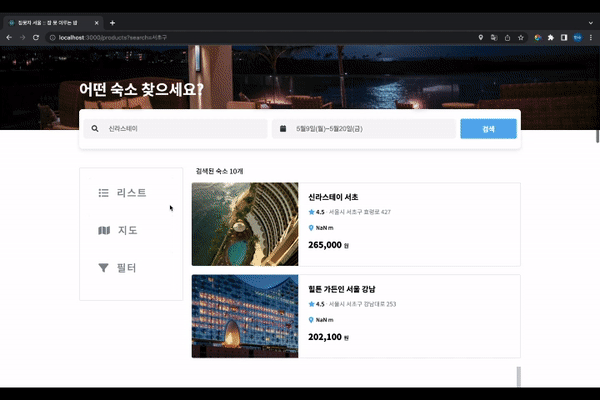Open the browser profile avatar
600x400 pixels.
tap(578, 38)
